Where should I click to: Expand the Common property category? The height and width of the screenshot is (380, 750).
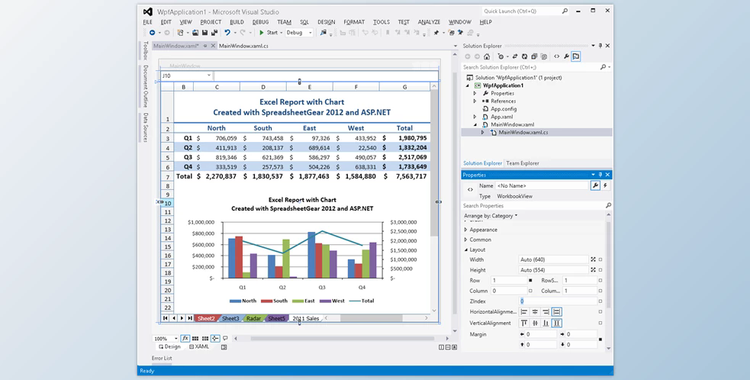coord(466,240)
